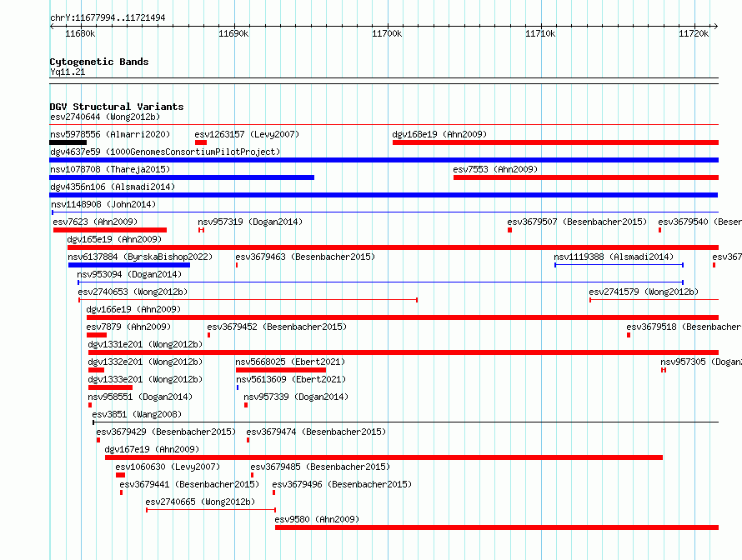Select the nsv957339 (Dogan2014) label

pos(296,397)
